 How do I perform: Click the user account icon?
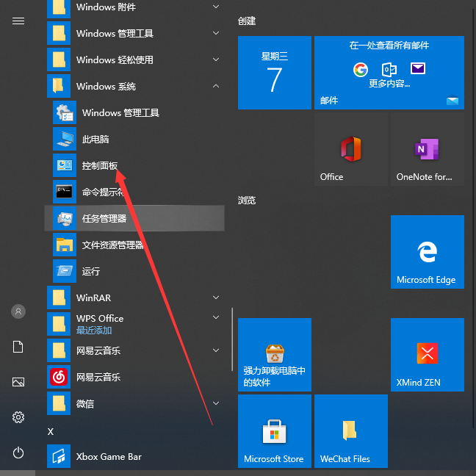[18, 311]
